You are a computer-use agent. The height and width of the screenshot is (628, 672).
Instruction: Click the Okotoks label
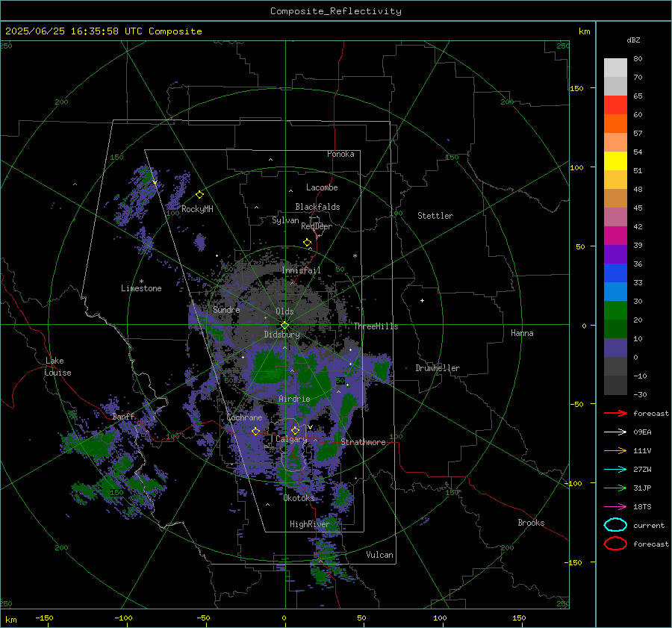click(x=299, y=497)
